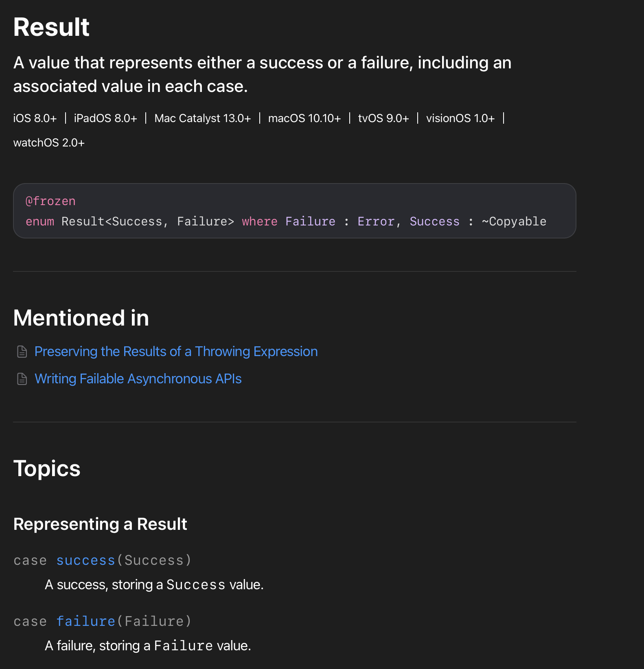Click document icon beside Writing Failable Asynchronous APIs
644x669 pixels.
pyautogui.click(x=22, y=379)
